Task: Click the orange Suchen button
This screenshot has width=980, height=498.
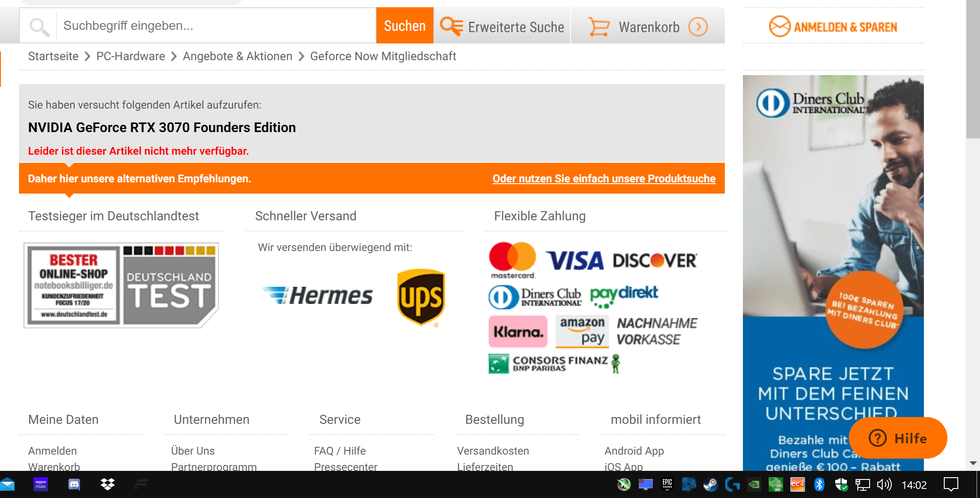Action: (x=404, y=26)
